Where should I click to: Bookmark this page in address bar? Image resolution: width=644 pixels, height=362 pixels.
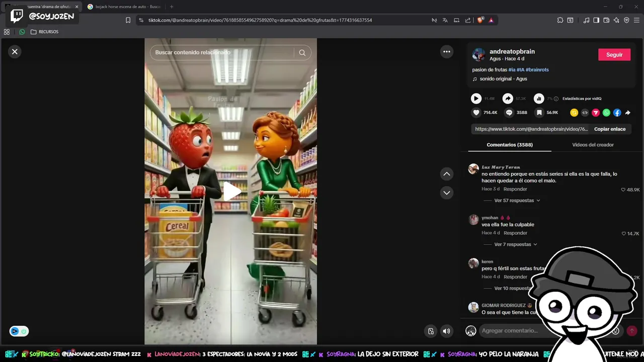pos(128,20)
